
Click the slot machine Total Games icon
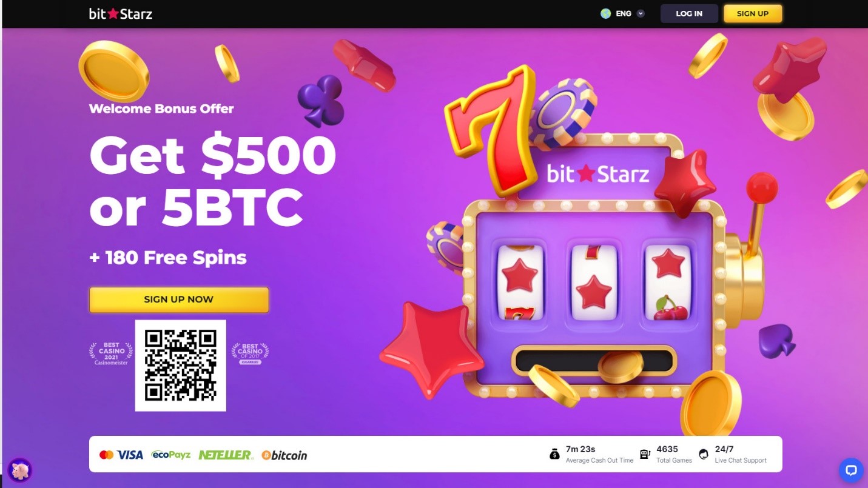645,454
